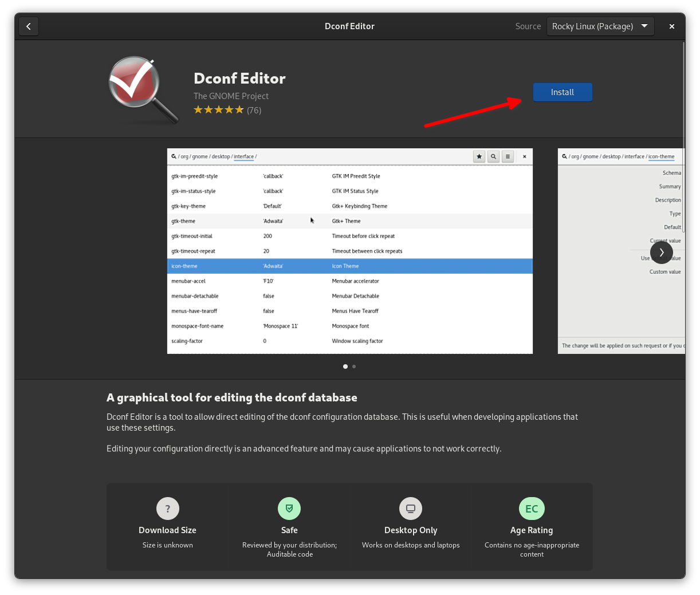This screenshot has height=595, width=700.
Task: Click the green Safe shield icon
Action: pos(289,508)
